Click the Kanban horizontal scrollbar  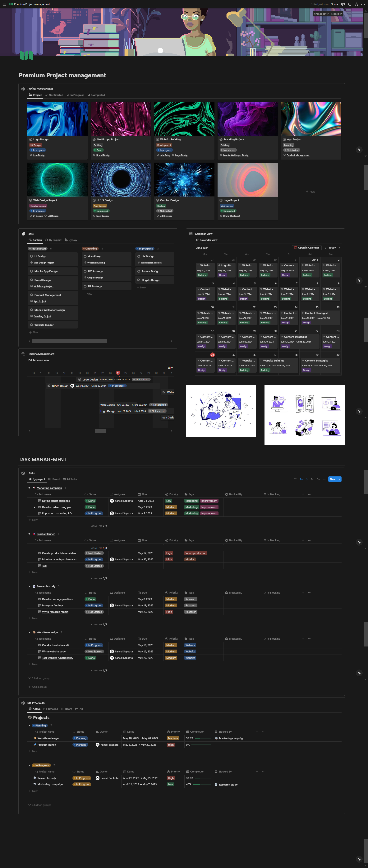pyautogui.click(x=69, y=341)
